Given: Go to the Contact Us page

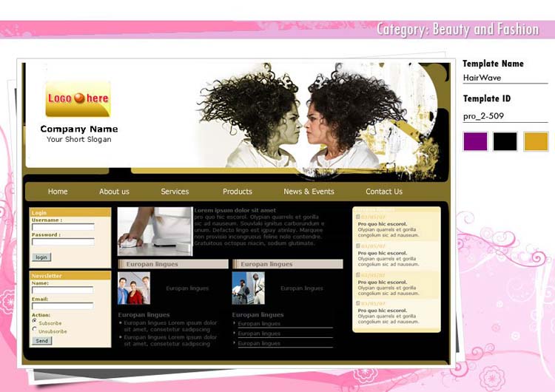Looking at the screenshot, I should click(x=384, y=192).
